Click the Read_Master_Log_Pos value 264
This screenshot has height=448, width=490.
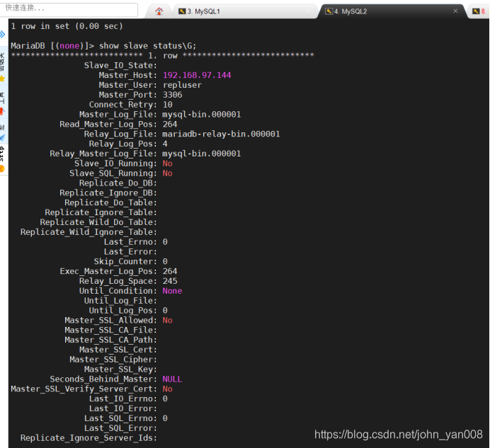(170, 125)
